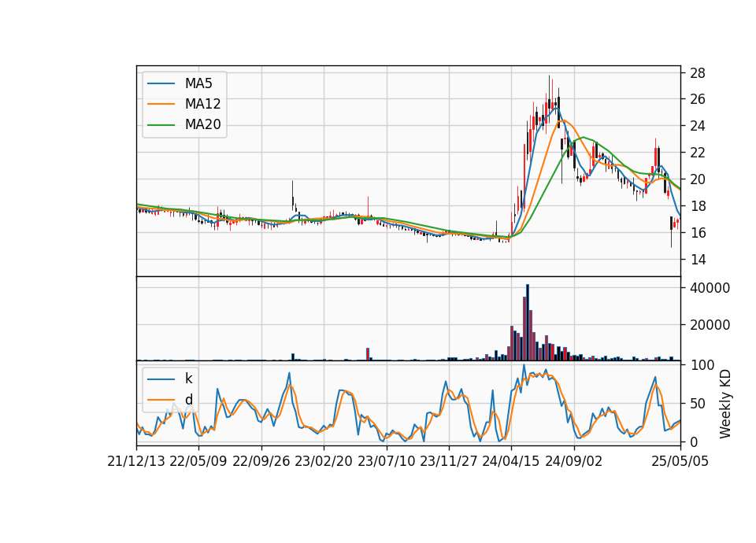Click the d legend label
Image resolution: width=756 pixels, height=543 pixels.
point(188,400)
